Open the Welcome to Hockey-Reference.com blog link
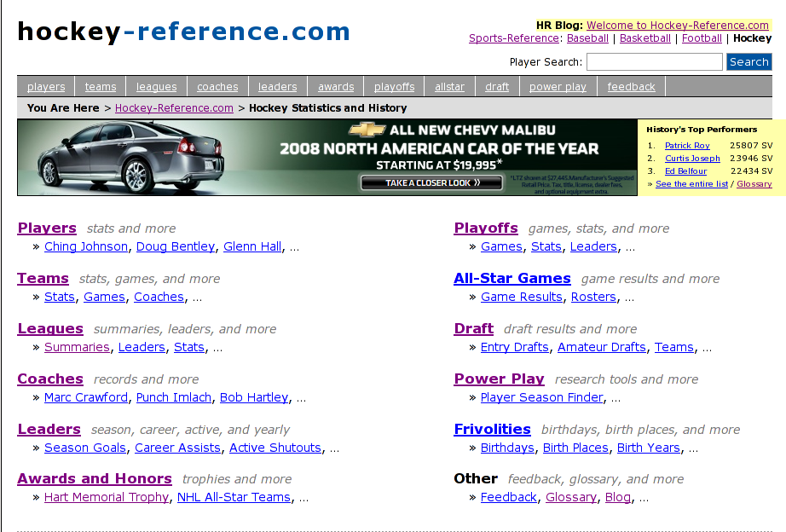The height and width of the screenshot is (532, 786). [677, 25]
